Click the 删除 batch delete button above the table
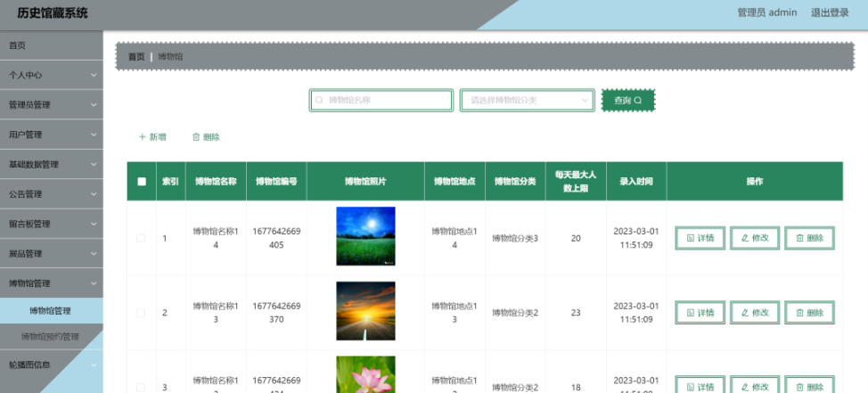 (206, 137)
